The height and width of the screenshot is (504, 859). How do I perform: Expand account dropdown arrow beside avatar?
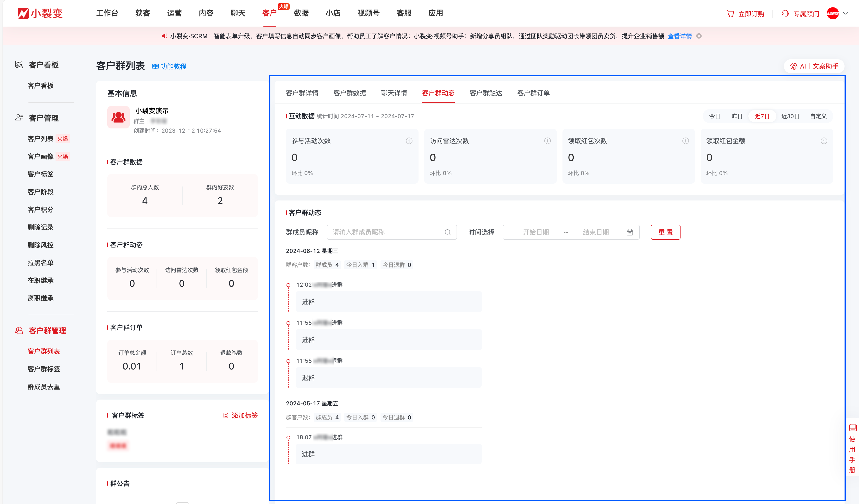pos(845,13)
